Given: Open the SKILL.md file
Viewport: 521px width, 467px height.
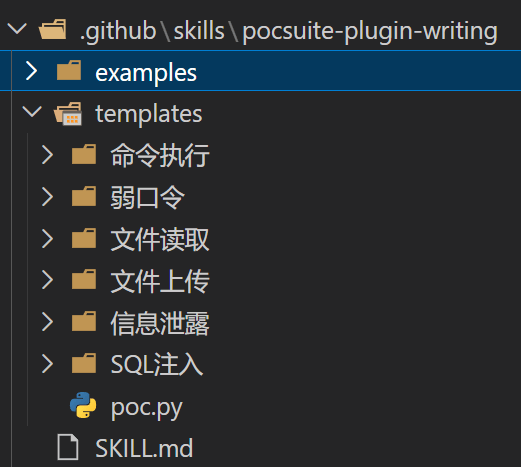Looking at the screenshot, I should (144, 448).
